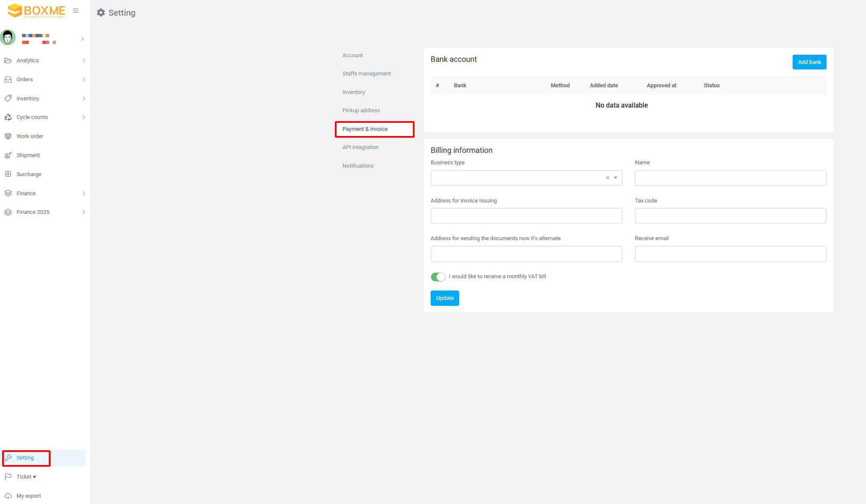Click the My export cloud icon
866x504 pixels.
click(x=8, y=496)
